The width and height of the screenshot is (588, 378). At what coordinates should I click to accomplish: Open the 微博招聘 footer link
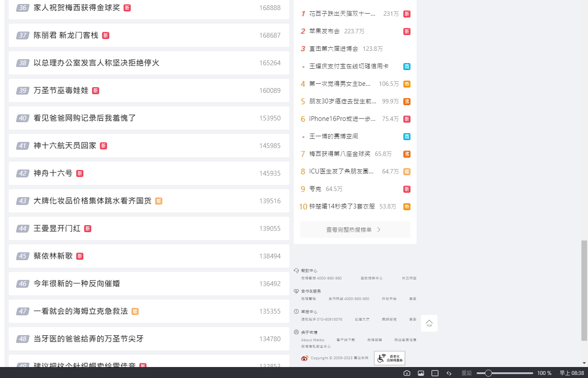(x=374, y=340)
